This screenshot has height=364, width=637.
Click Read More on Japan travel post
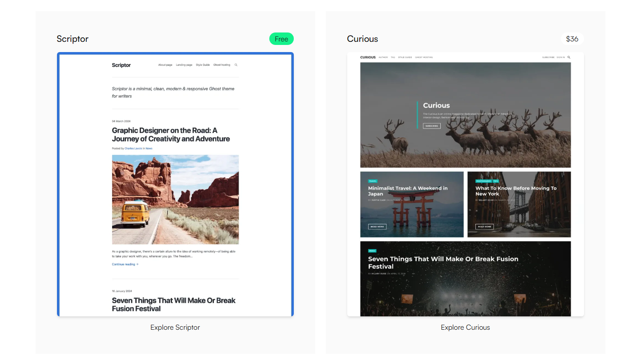coord(377,226)
